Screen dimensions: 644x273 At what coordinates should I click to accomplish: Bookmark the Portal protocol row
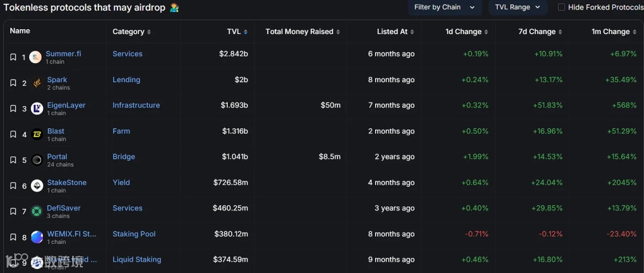[x=13, y=160]
